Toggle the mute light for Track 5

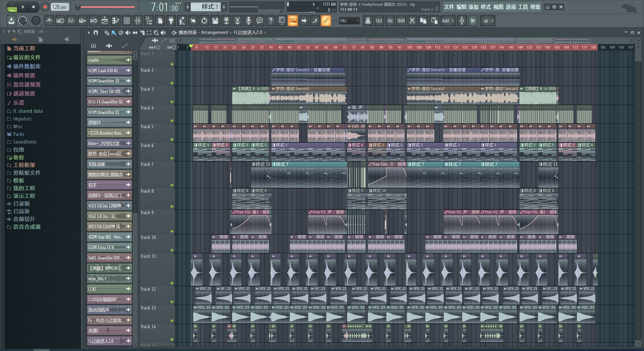click(x=172, y=139)
